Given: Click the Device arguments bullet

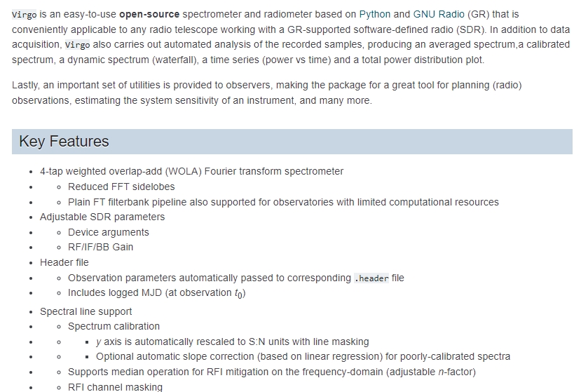Looking at the screenshot, I should 108,232.
